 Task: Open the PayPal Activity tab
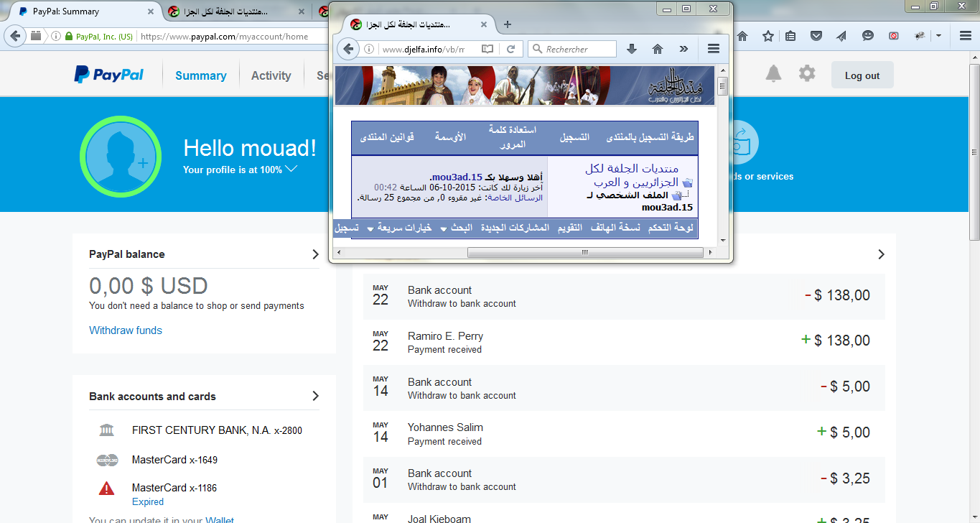click(271, 75)
